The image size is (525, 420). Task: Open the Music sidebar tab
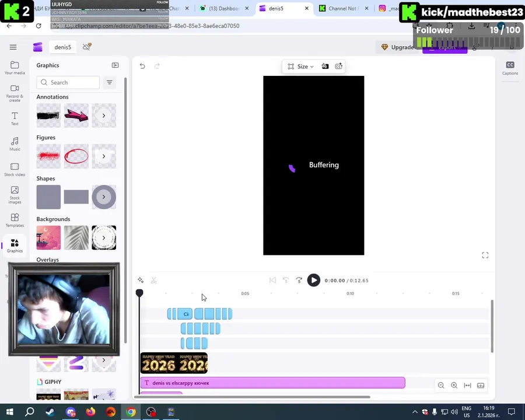point(15,144)
